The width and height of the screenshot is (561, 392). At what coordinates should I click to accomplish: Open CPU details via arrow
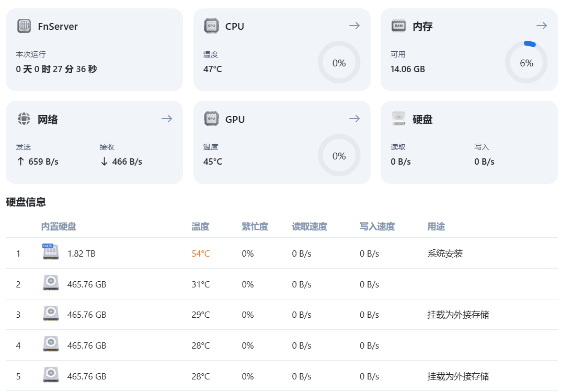(x=354, y=26)
